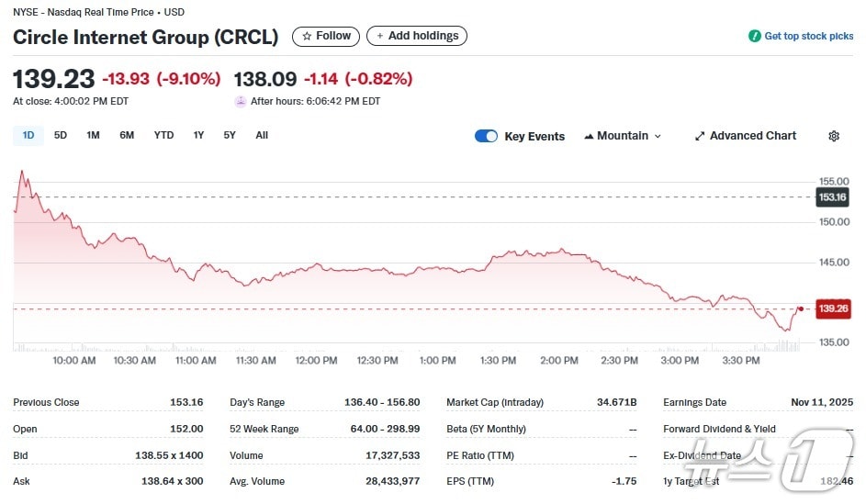Viewport: 866px width, 504px height.
Task: Click the after hours moon icon
Action: 241,101
